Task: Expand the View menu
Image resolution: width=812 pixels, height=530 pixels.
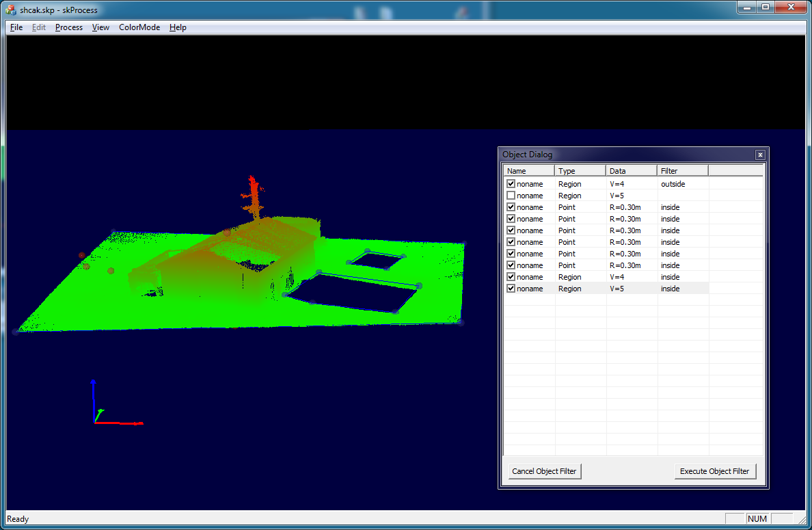Action: tap(100, 27)
